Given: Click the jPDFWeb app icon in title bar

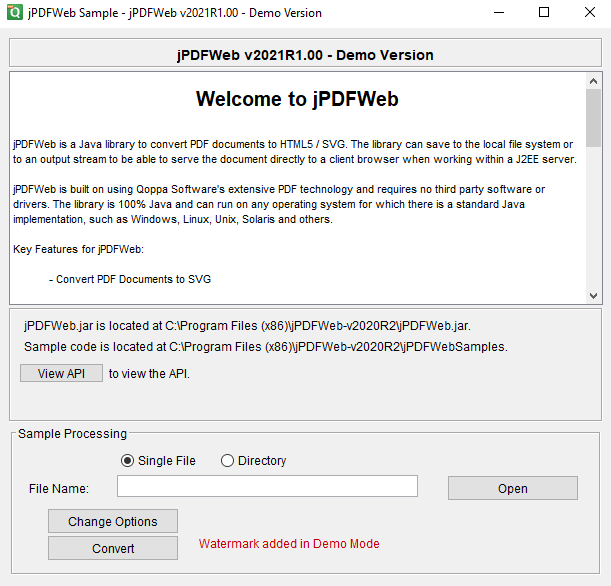Looking at the screenshot, I should (x=15, y=12).
